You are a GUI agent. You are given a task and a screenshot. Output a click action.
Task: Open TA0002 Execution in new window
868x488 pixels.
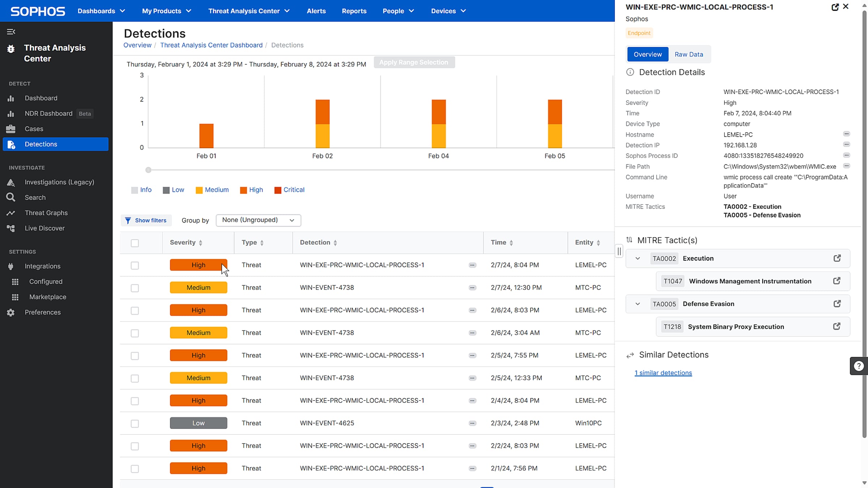point(837,258)
